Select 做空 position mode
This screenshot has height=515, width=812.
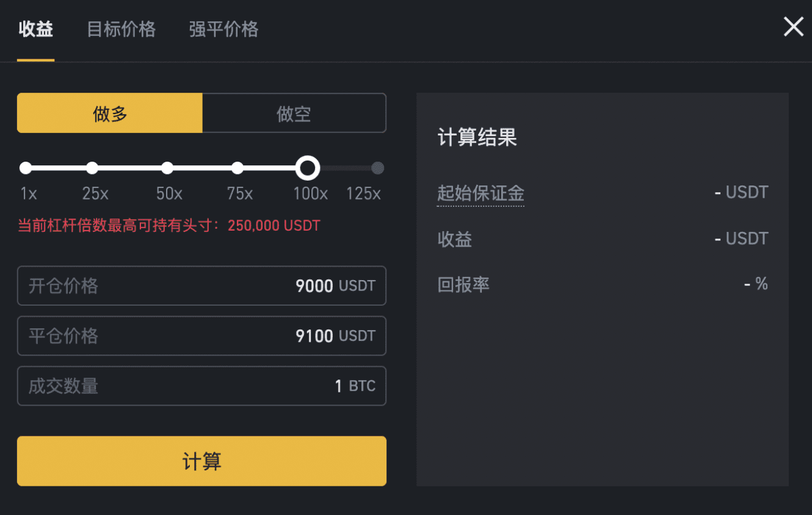[294, 113]
